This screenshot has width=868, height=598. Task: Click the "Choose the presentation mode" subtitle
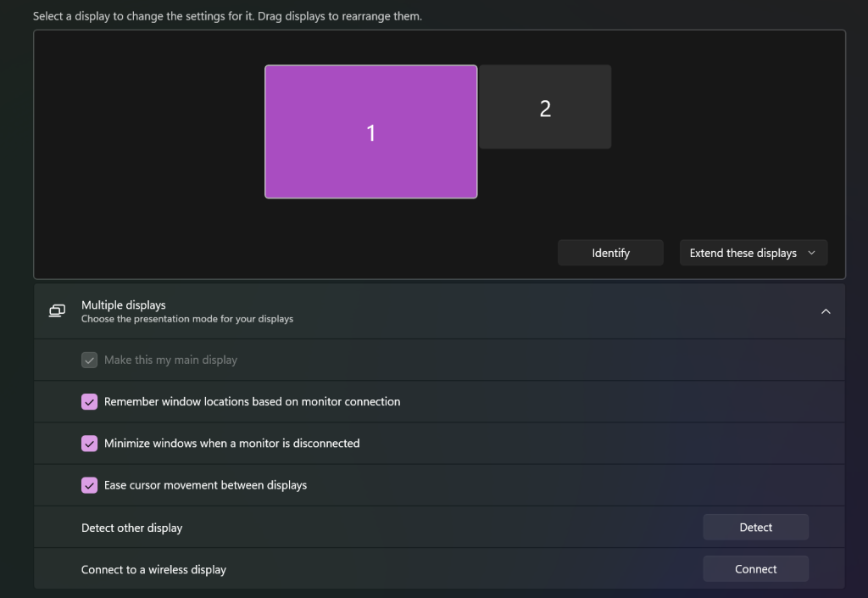186,319
